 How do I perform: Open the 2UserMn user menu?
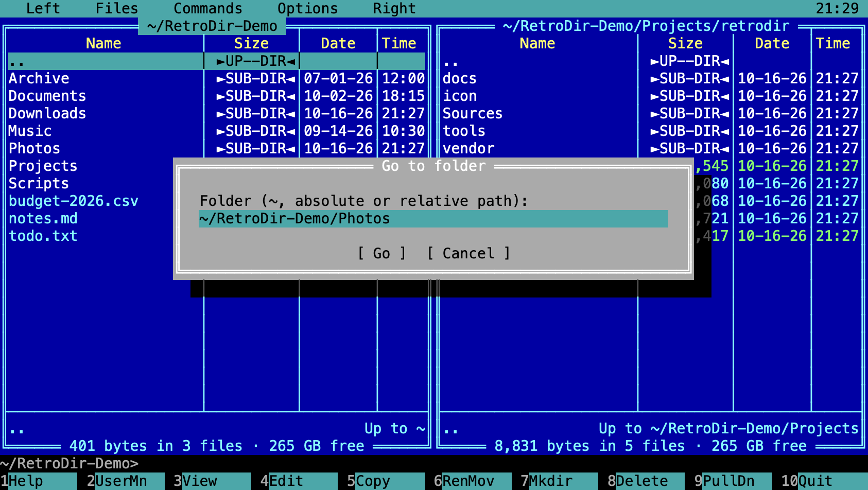[x=125, y=481]
